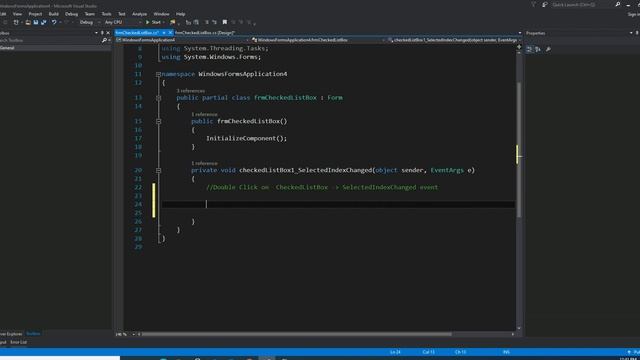The image size is (640, 360).
Task: Open the Team menu
Action: point(89,14)
